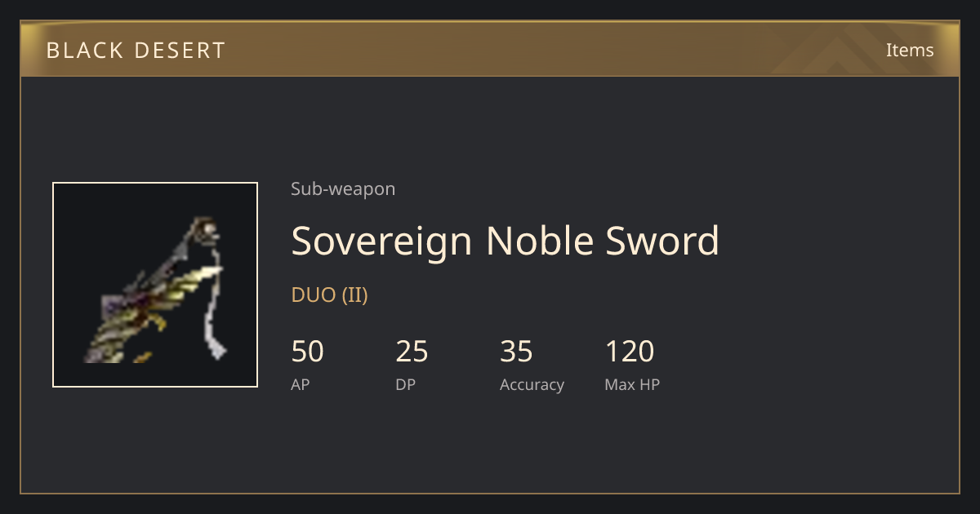Click the Sovereign Noble Sword item icon
The image size is (980, 514).
[155, 285]
